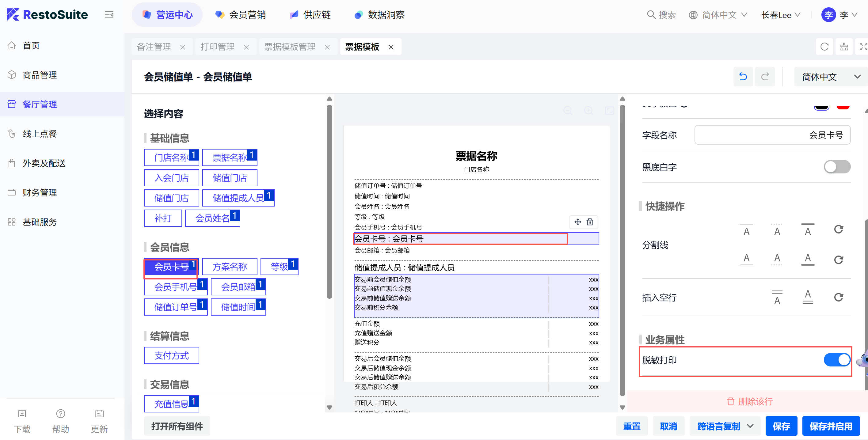The width and height of the screenshot is (868, 440).
Task: Click the 保存并启用 button
Action: pyautogui.click(x=831, y=426)
